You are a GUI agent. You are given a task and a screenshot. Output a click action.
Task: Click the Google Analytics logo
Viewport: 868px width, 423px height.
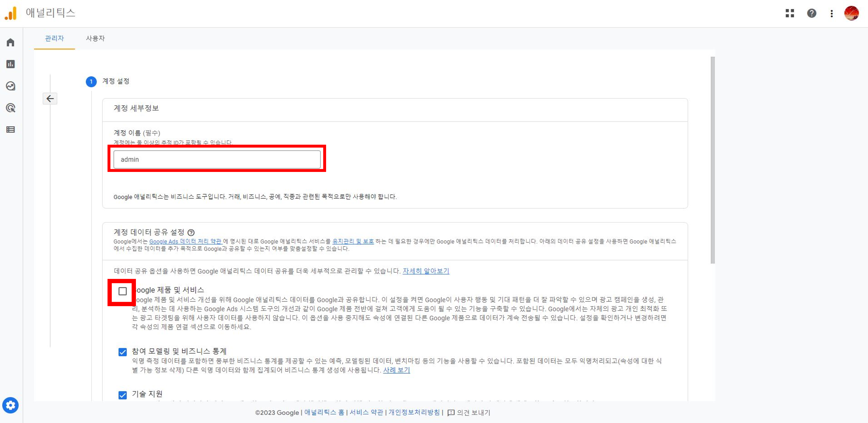tap(11, 13)
